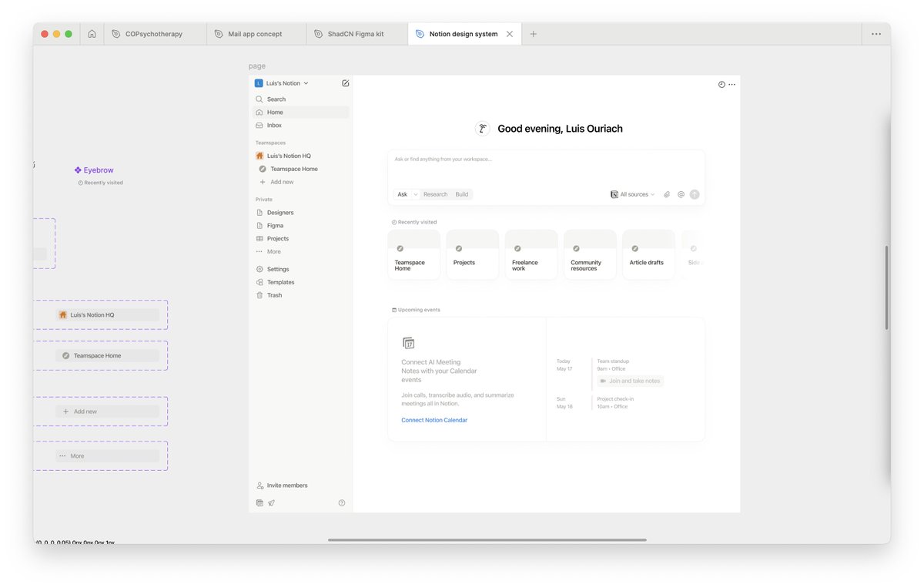The height and width of the screenshot is (588, 924).
Task: Click the paper plane icon at sidebar bottom
Action: tap(271, 503)
